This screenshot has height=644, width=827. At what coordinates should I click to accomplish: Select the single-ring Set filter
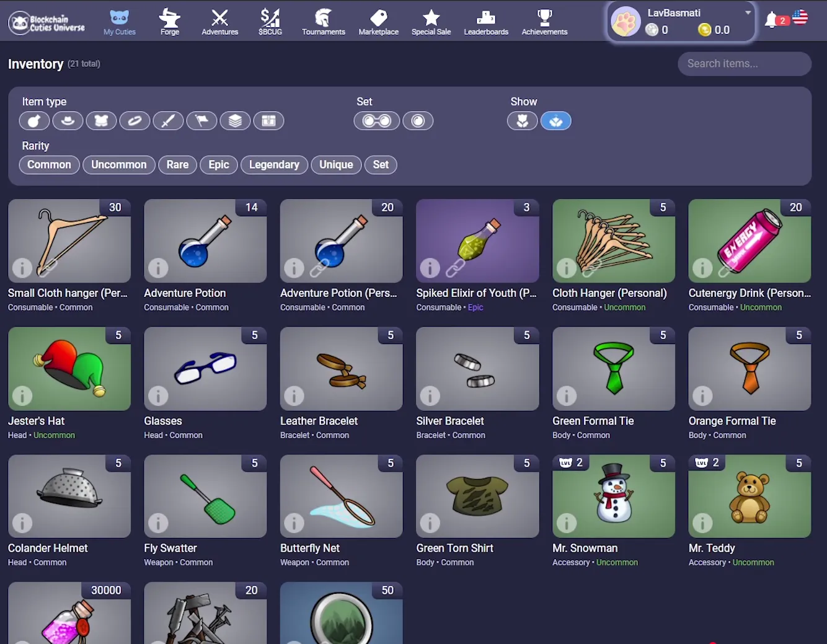[x=418, y=121]
